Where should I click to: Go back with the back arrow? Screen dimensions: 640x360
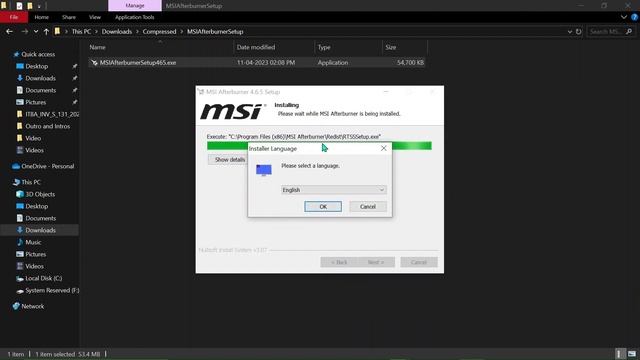click(x=9, y=31)
